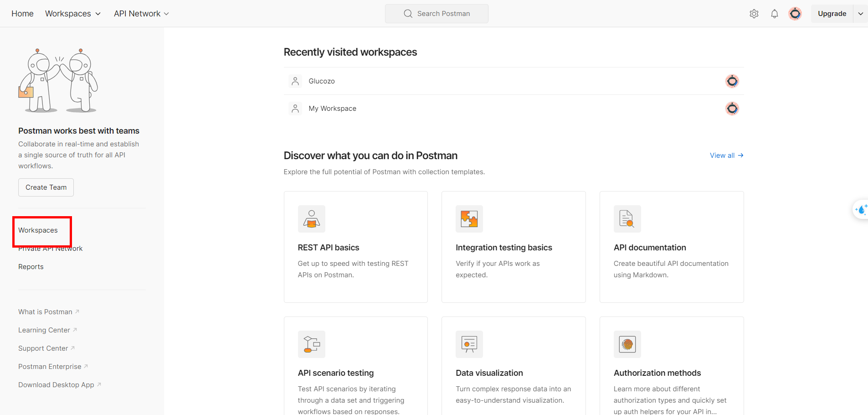Open the Support Center link

[x=46, y=348]
